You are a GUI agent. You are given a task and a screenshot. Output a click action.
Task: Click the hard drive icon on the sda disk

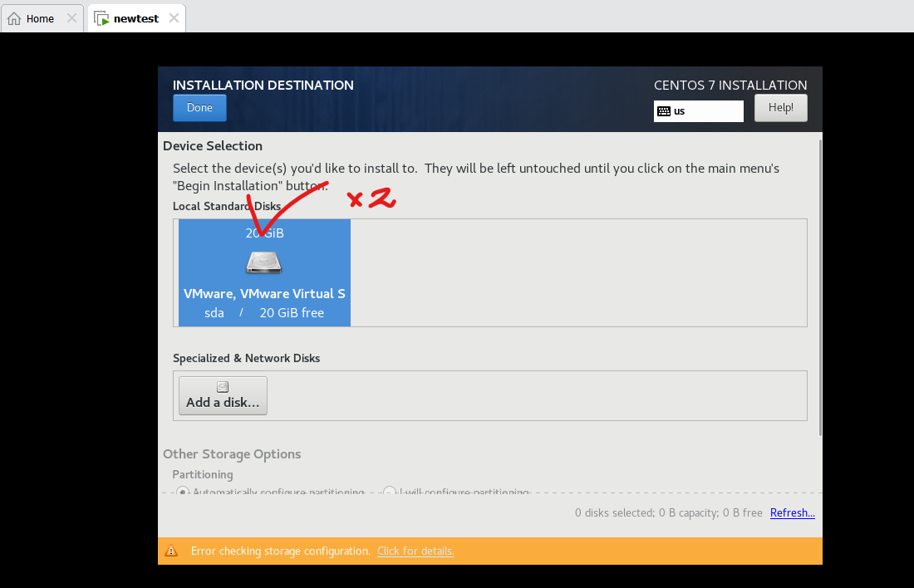point(264,262)
